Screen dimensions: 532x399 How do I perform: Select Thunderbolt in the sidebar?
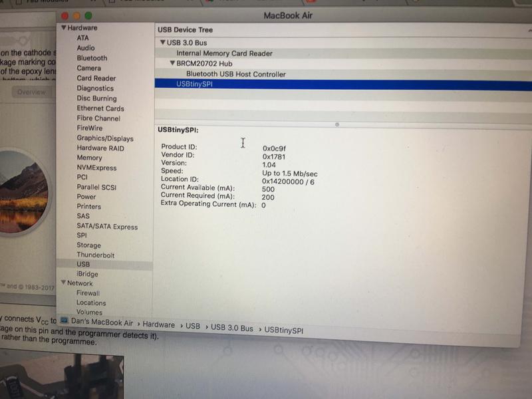(x=95, y=255)
